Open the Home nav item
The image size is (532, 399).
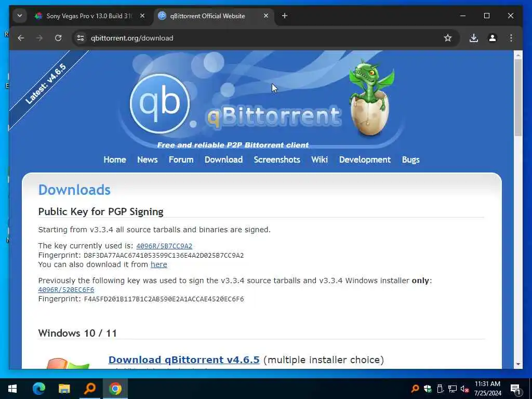pos(115,159)
